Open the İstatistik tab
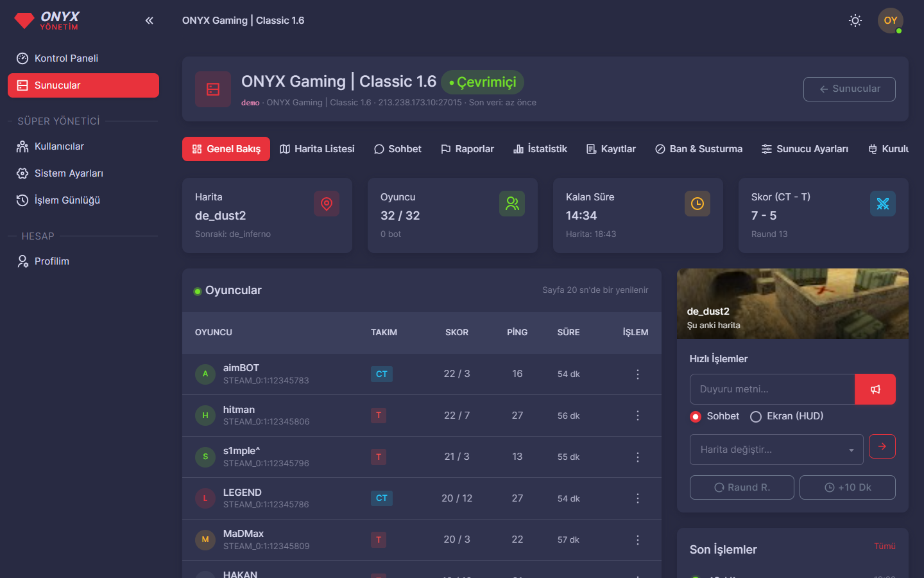The width and height of the screenshot is (924, 578). [x=540, y=149]
